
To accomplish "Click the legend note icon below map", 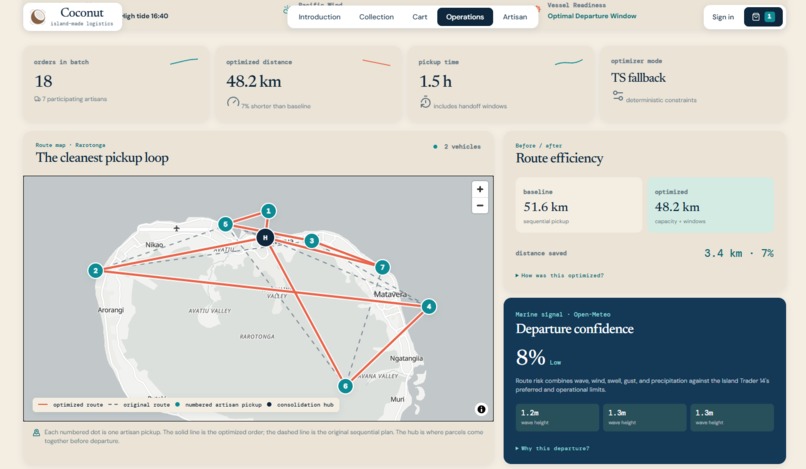I will [36, 433].
